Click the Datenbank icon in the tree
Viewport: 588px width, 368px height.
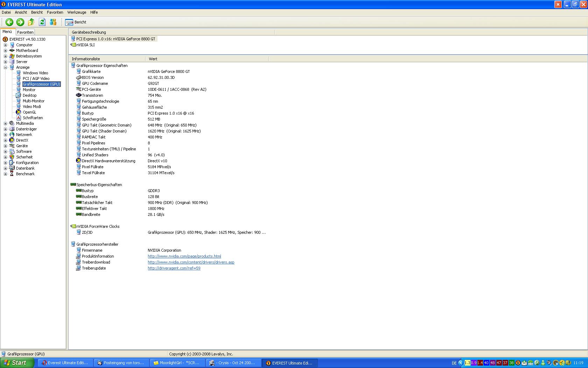click(12, 168)
